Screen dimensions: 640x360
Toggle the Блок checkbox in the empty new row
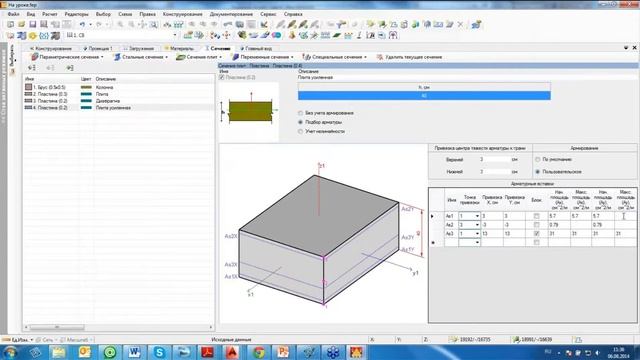point(536,242)
